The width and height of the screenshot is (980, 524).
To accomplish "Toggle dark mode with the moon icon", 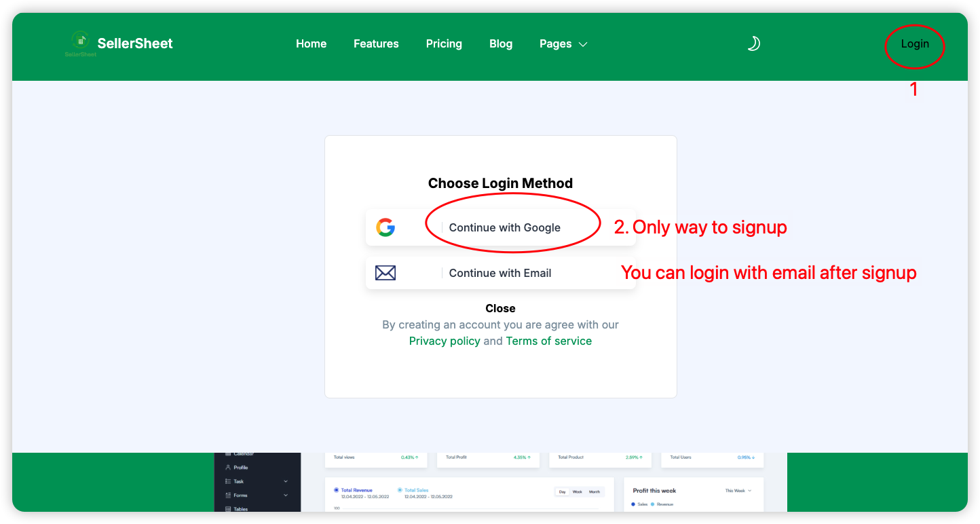I will click(753, 43).
